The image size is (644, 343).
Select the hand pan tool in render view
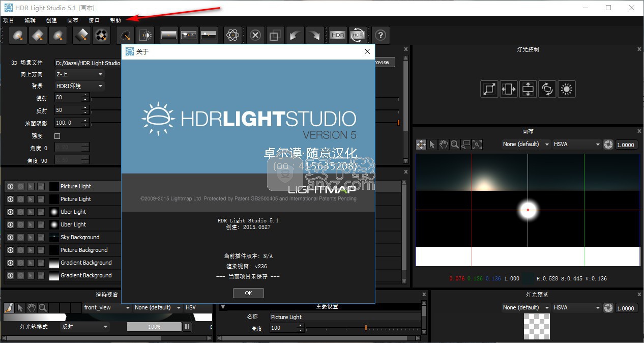(x=31, y=307)
